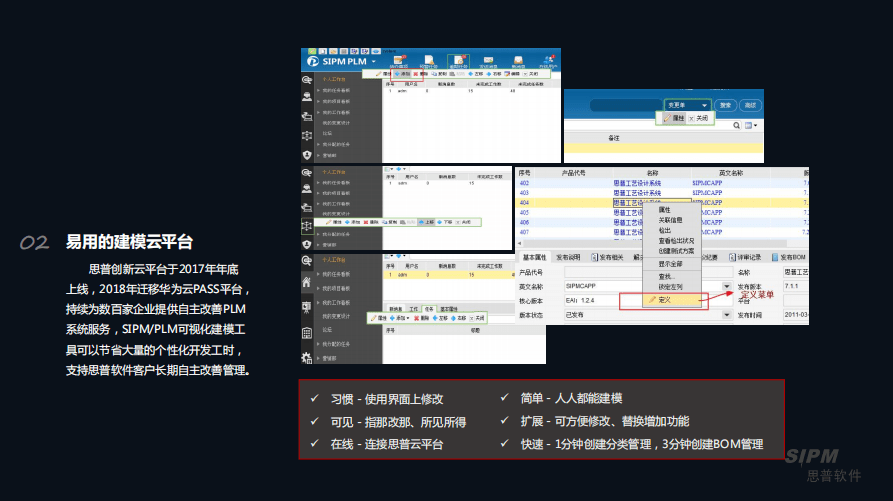The width and height of the screenshot is (893, 501).
Task: Switch to the 任务 tab in the bottom screenshot
Action: (429, 309)
